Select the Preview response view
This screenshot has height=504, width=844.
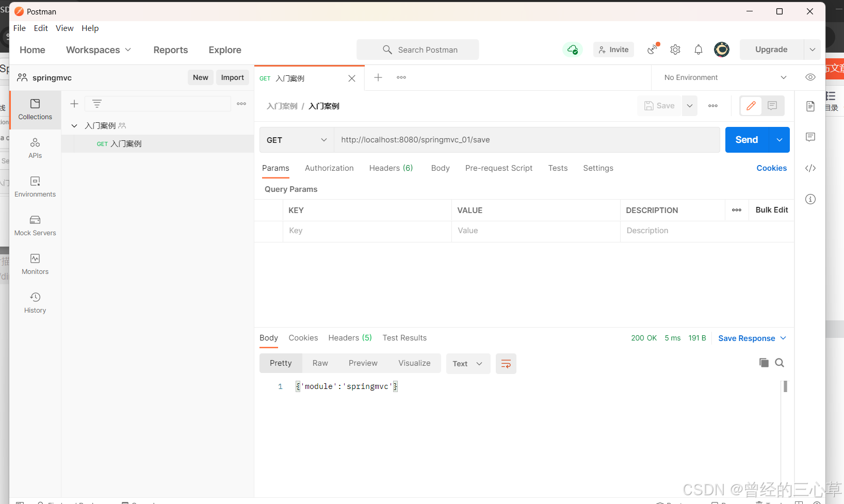click(363, 363)
